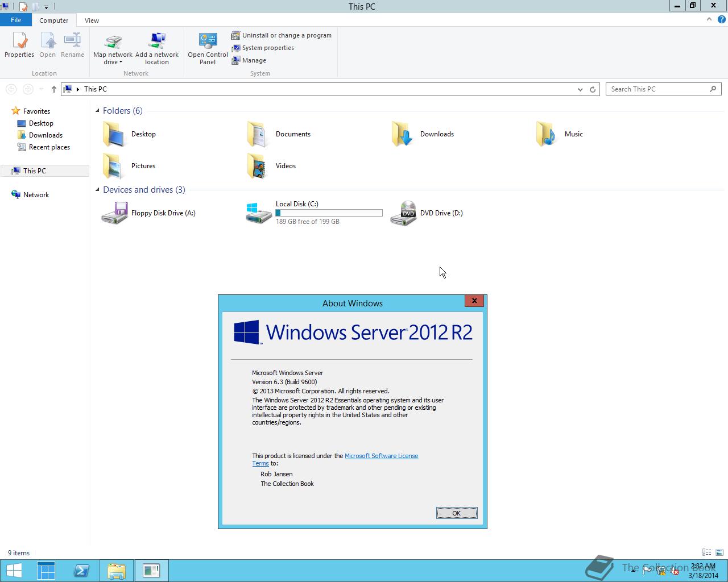Image resolution: width=728 pixels, height=582 pixels.
Task: Switch to details view layout icon
Action: (x=707, y=552)
